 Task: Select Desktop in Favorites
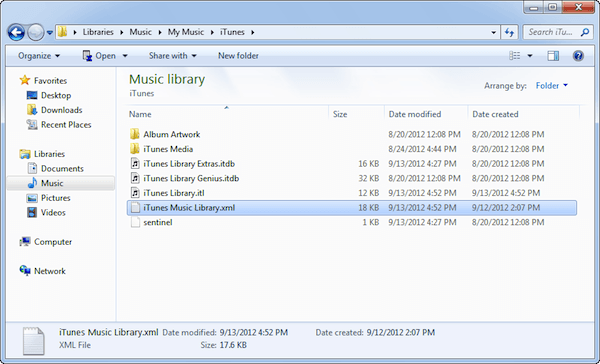(x=56, y=95)
